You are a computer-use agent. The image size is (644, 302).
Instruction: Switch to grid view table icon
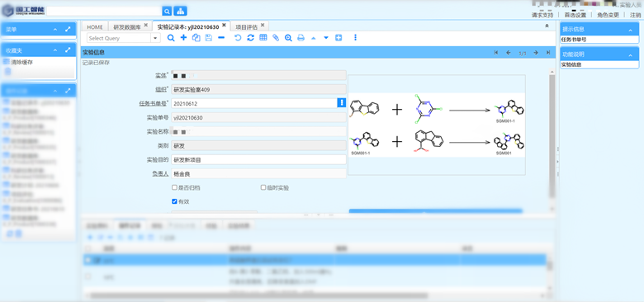[x=263, y=38]
